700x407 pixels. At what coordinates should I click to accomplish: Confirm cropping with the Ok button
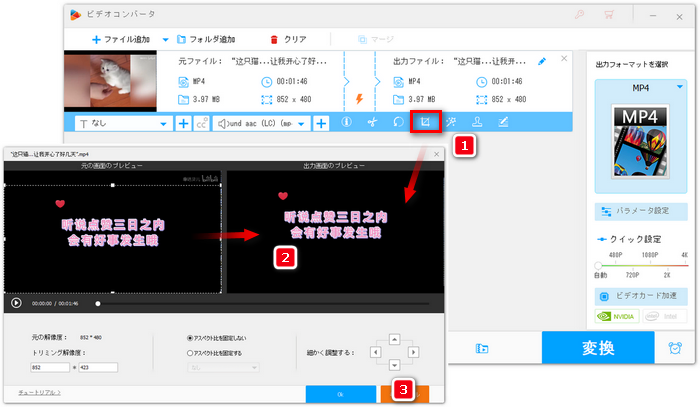337,395
